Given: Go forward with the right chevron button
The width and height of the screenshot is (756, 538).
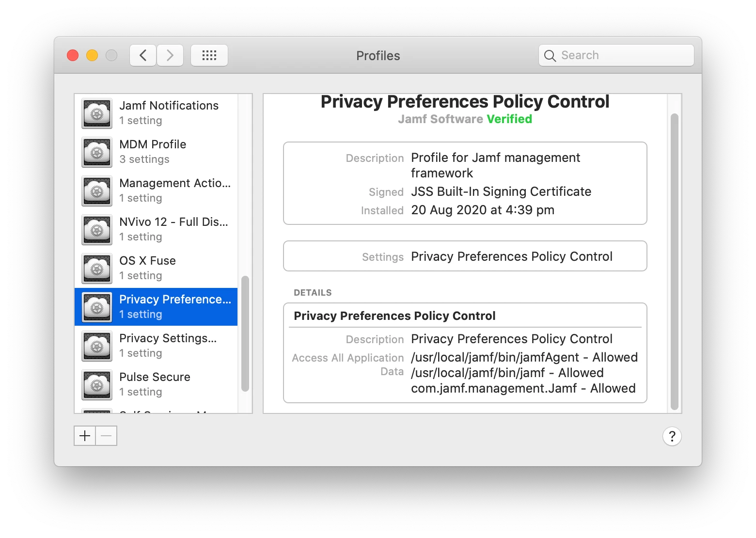Looking at the screenshot, I should coord(170,55).
